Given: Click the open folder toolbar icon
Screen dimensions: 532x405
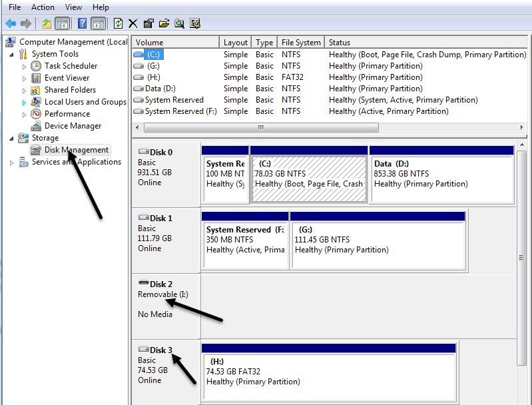Looking at the screenshot, I should click(164, 24).
